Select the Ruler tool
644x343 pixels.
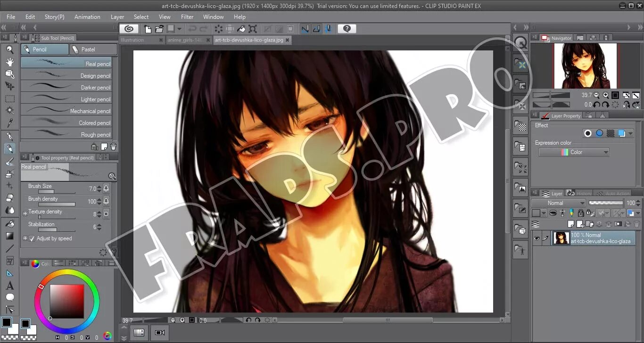[9, 273]
